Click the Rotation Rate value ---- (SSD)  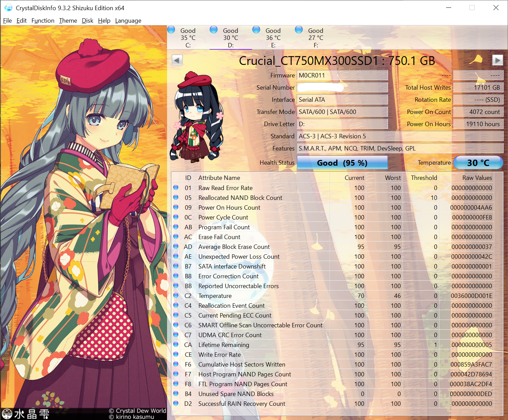(478, 99)
